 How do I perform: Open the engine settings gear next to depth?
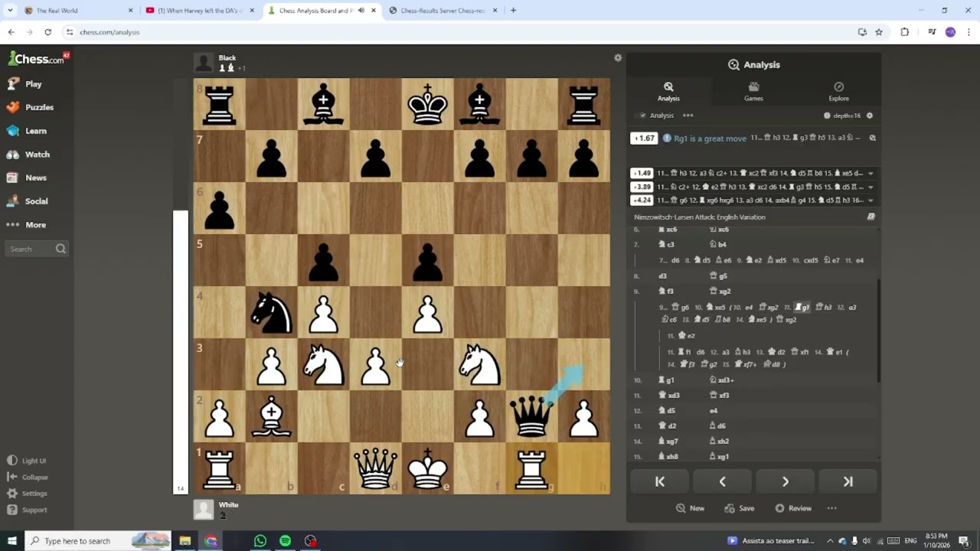(x=869, y=116)
